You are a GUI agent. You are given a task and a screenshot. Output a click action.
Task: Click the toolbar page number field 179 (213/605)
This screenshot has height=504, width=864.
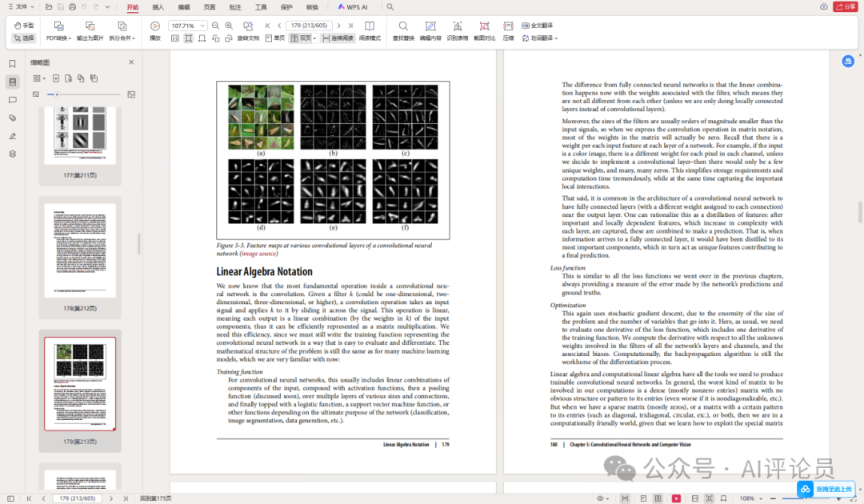tap(309, 26)
